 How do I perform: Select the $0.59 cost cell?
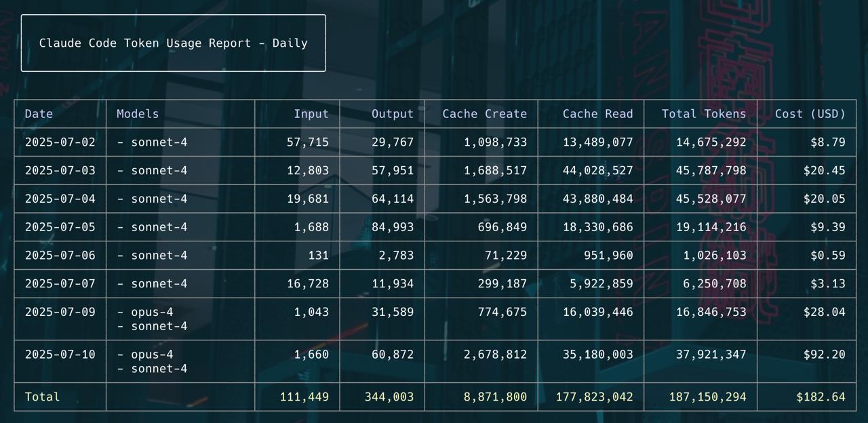(x=827, y=256)
